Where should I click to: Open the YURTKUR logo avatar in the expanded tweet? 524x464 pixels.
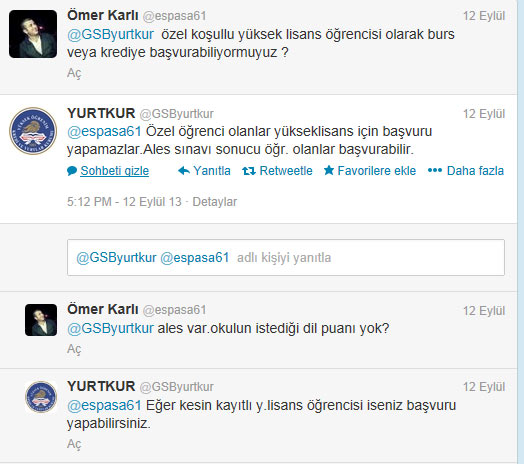(x=33, y=131)
